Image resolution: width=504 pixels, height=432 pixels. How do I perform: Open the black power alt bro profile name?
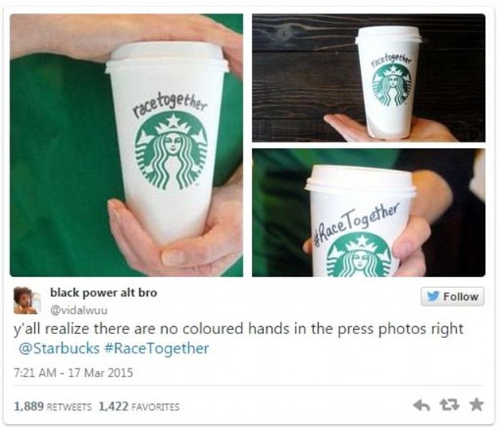[x=103, y=293]
